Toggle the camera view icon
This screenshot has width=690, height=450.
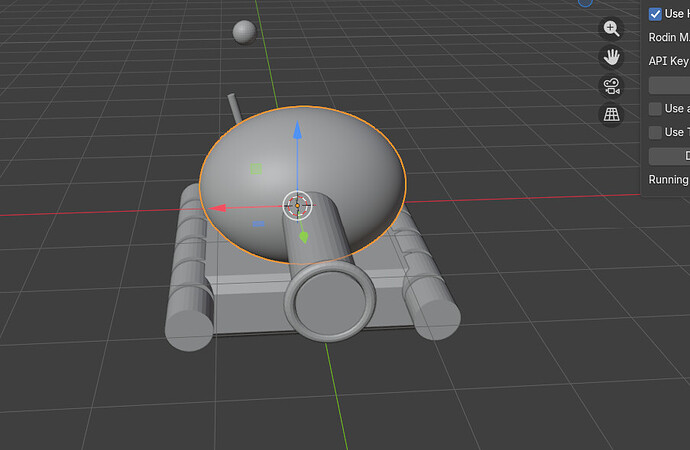[x=611, y=86]
